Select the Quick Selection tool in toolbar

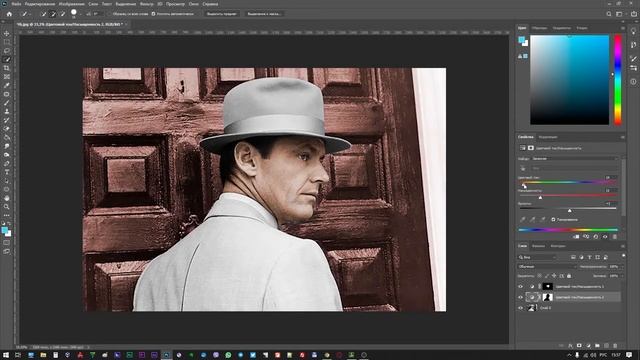pyautogui.click(x=7, y=60)
